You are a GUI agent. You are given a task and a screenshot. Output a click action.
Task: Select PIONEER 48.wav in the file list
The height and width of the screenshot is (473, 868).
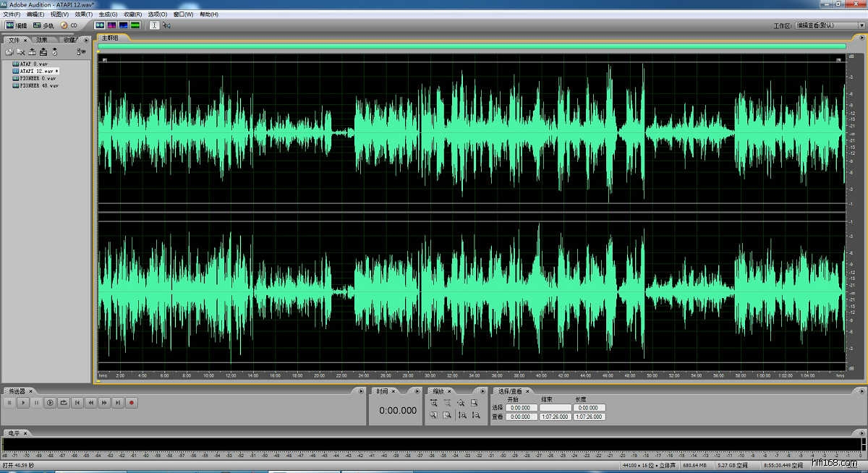click(38, 85)
